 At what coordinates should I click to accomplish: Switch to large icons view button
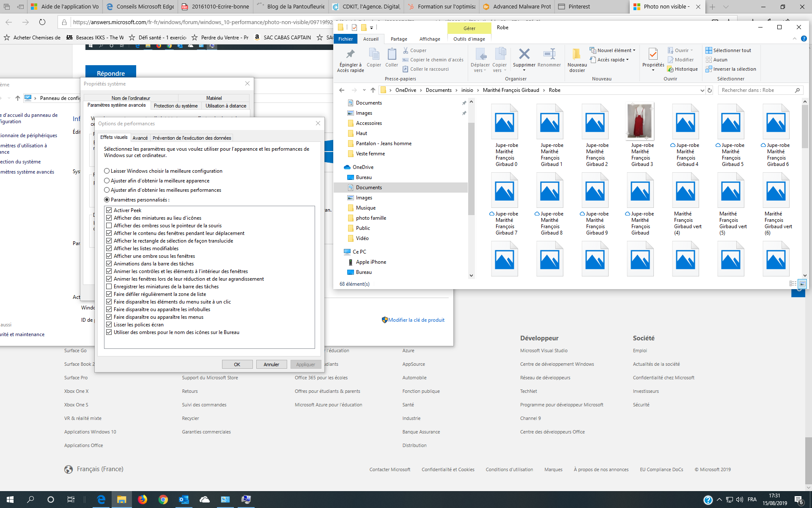(x=802, y=284)
